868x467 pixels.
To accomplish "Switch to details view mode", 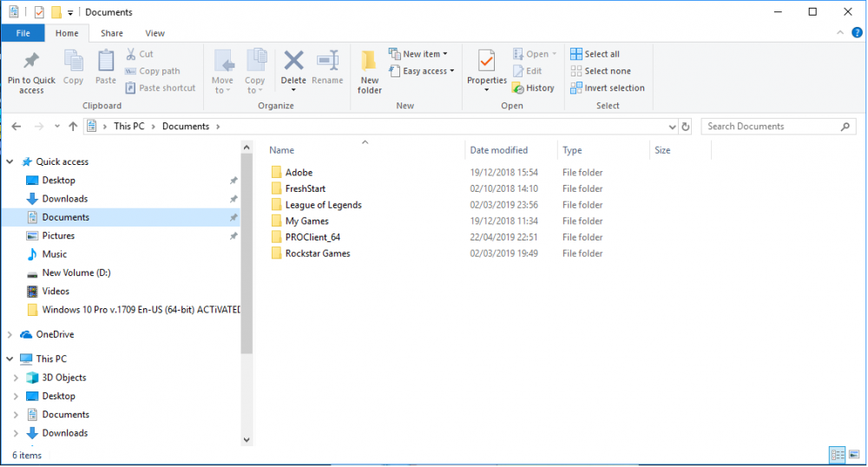I will (x=838, y=455).
